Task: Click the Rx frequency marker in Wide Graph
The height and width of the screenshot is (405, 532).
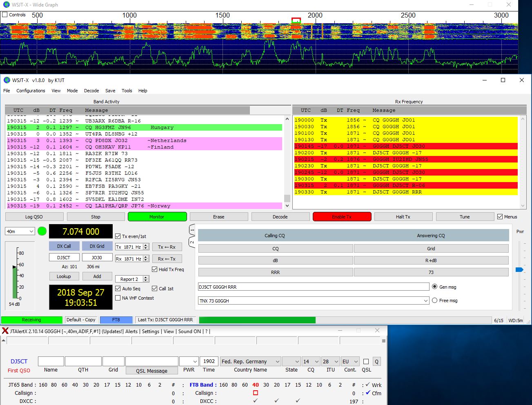Action: coord(296,20)
